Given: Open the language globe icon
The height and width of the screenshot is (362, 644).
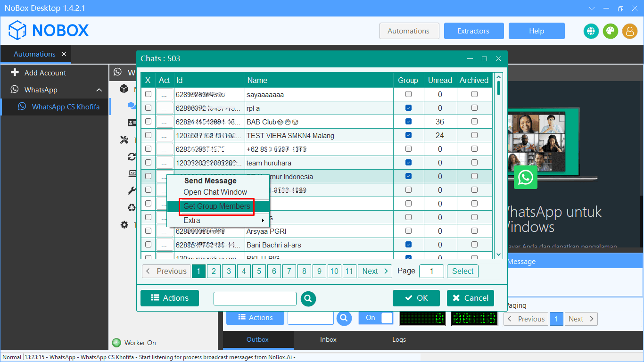Looking at the screenshot, I should coord(591,31).
